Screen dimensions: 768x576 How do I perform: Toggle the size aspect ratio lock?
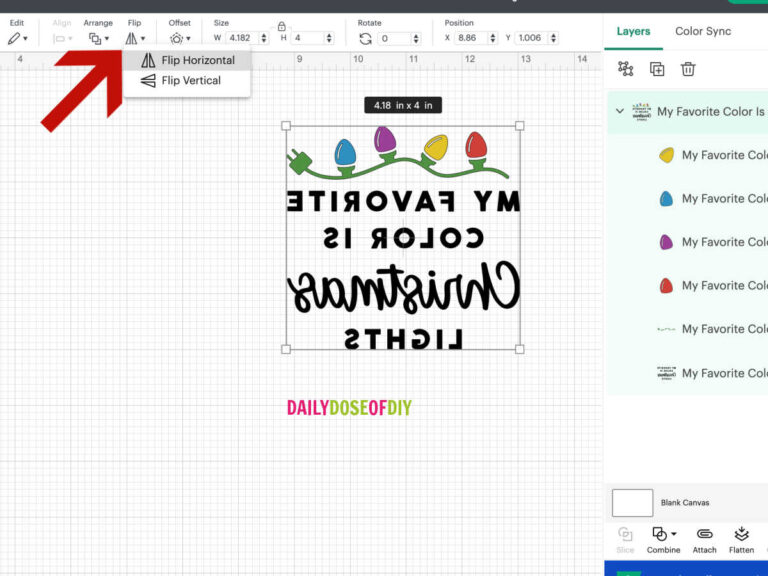pyautogui.click(x=281, y=26)
